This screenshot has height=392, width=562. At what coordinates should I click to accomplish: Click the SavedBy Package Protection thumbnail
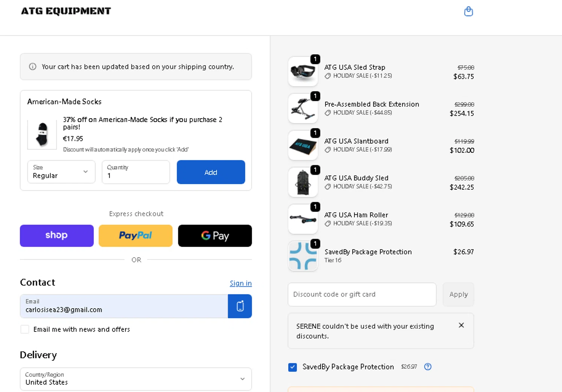(x=303, y=256)
